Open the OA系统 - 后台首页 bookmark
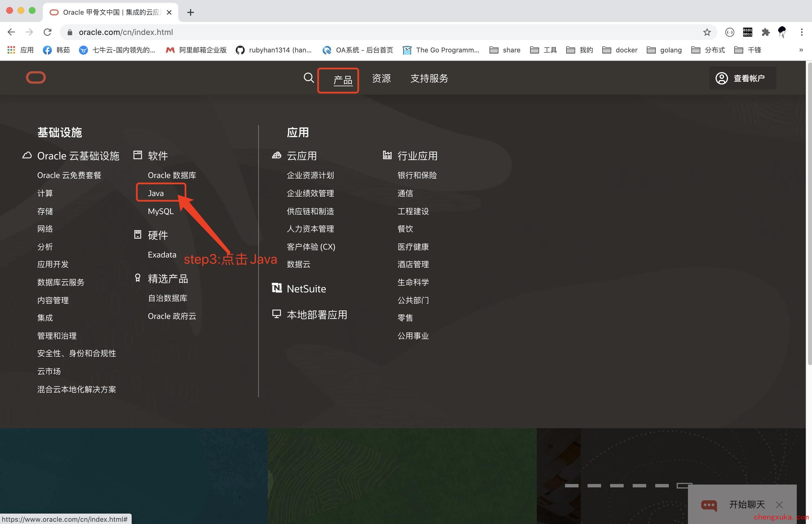Screen dimensions: 812x524 coord(358,50)
